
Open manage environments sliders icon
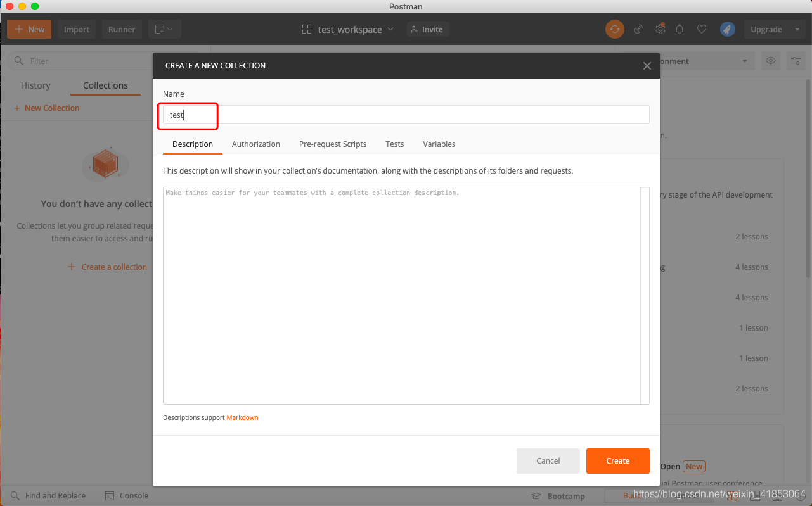(x=796, y=61)
